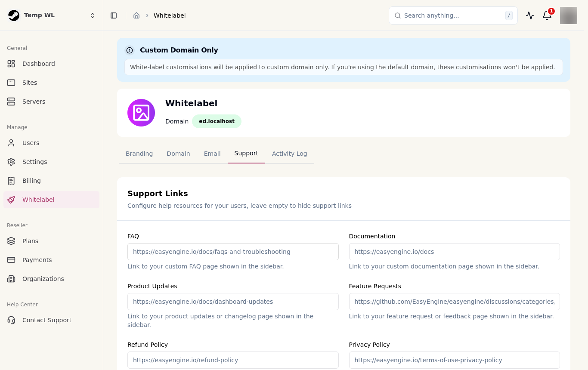Click the Product Updates URL field
The height and width of the screenshot is (370, 588).
pos(233,302)
